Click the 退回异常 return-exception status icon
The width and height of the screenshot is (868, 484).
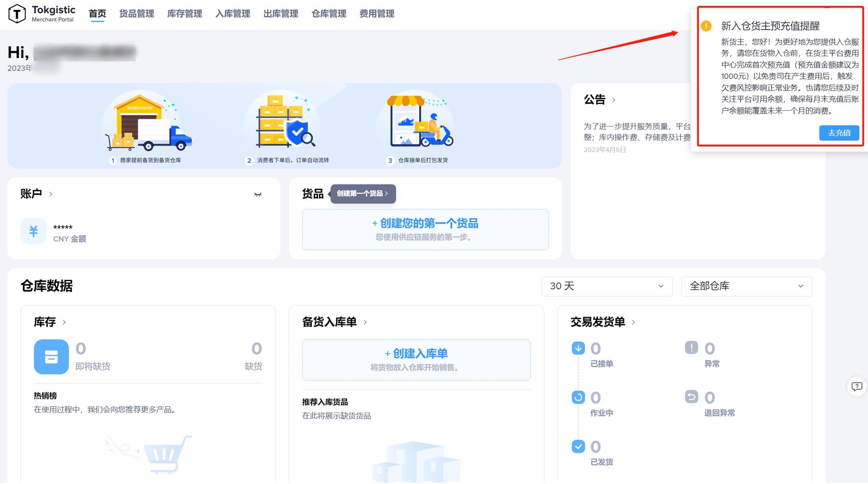pyautogui.click(x=692, y=397)
